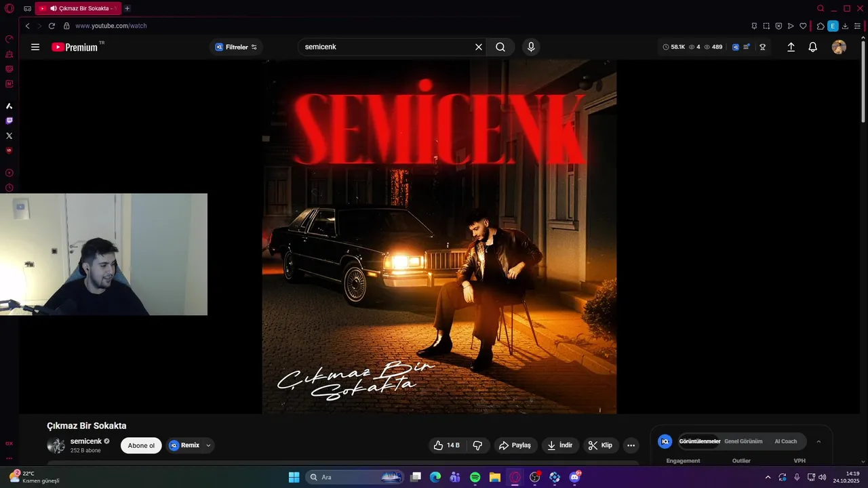Image resolution: width=868 pixels, height=488 pixels.
Task: Collapse the vidIQ stats panel chevron
Action: pyautogui.click(x=818, y=441)
